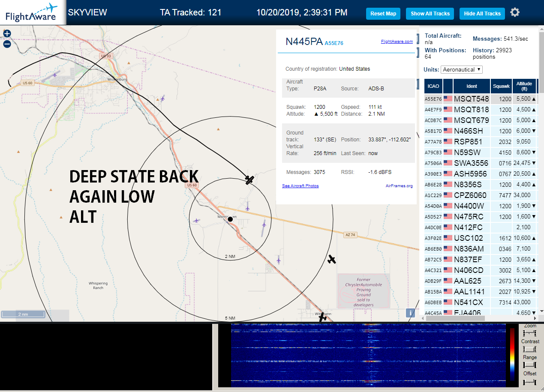Sort table by Ident column header
Viewport: 544px width, 392px height.
472,86
